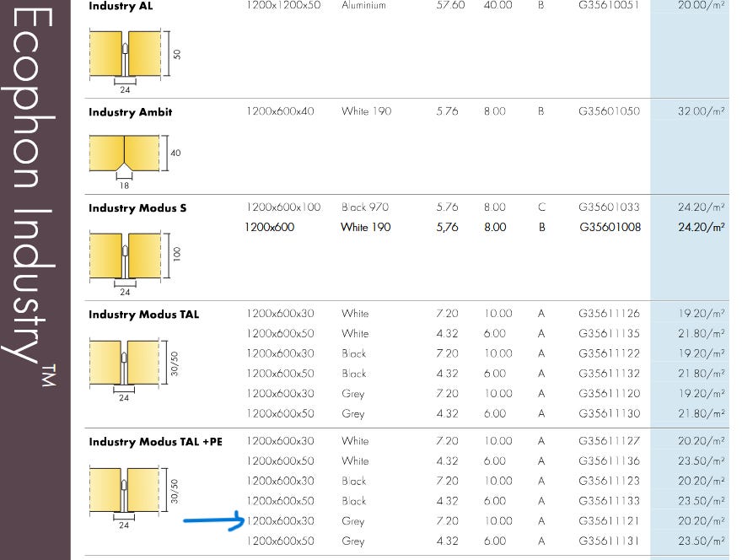The image size is (742, 560).
Task: Click article number G35611123
Action: click(x=609, y=481)
